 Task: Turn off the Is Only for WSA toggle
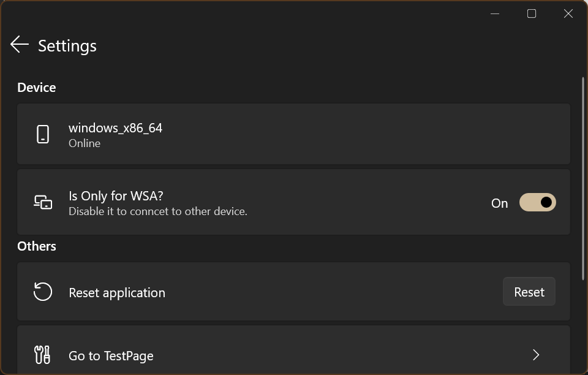coord(537,202)
